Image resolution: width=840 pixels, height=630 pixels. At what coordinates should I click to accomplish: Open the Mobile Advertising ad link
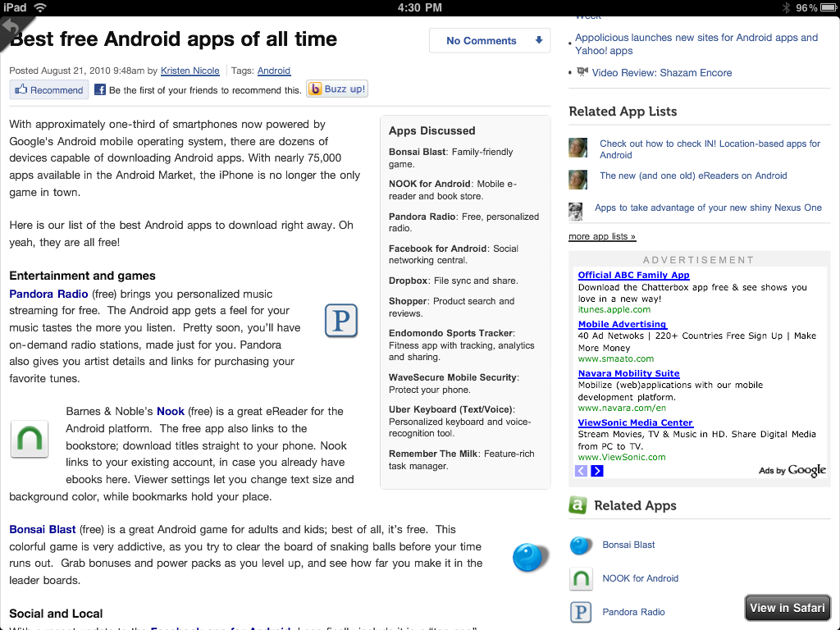click(622, 324)
